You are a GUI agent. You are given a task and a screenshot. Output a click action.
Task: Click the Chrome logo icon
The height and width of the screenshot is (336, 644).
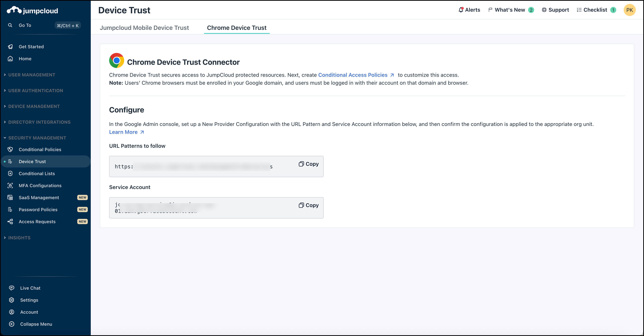[x=116, y=60]
